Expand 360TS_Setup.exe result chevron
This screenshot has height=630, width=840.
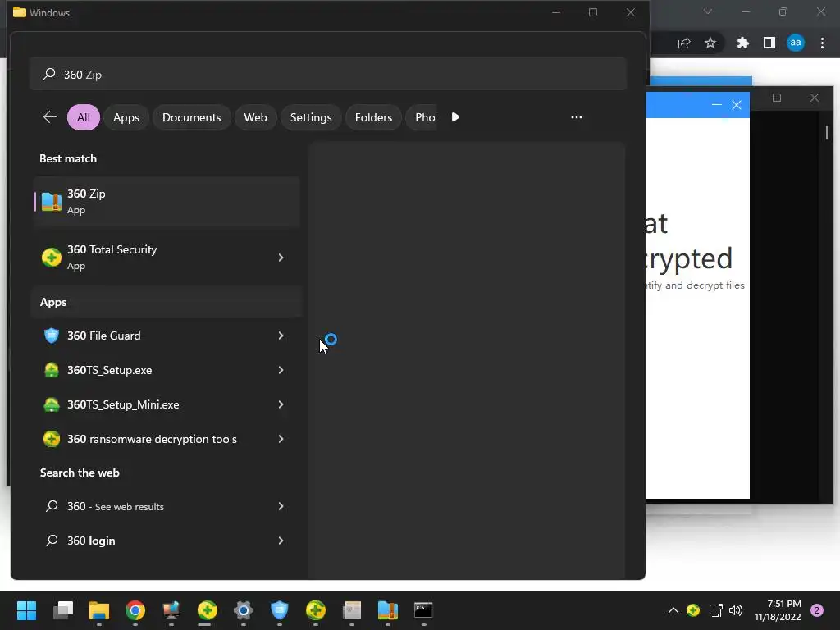point(281,370)
